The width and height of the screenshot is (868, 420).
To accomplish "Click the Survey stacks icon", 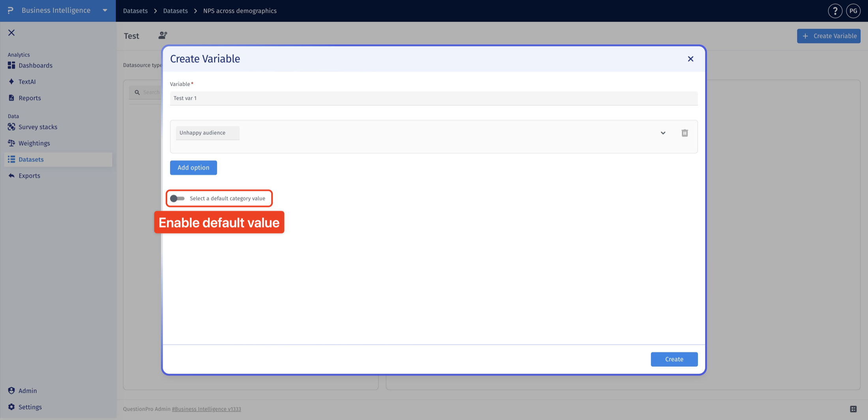I will click(x=11, y=127).
